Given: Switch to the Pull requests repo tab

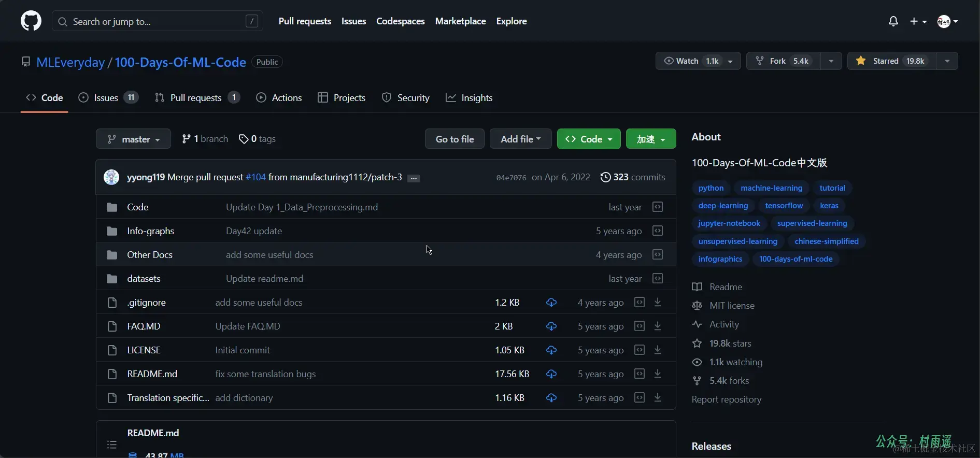Looking at the screenshot, I should (197, 97).
